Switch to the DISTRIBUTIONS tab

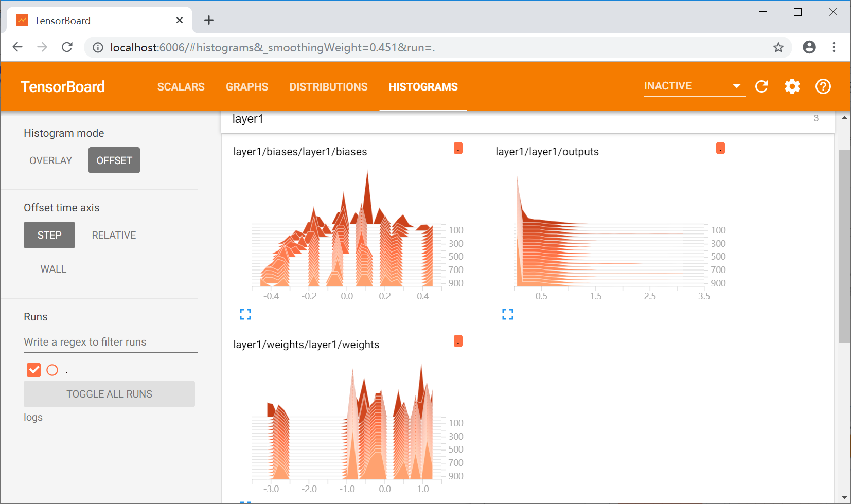(328, 87)
